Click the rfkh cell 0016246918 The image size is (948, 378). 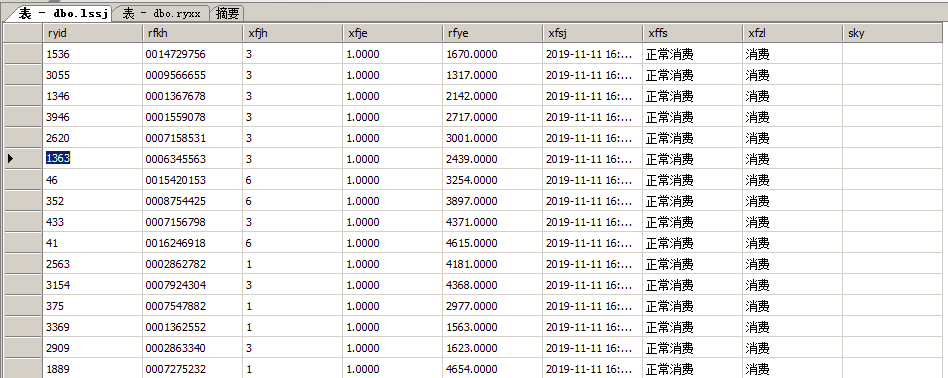point(192,243)
